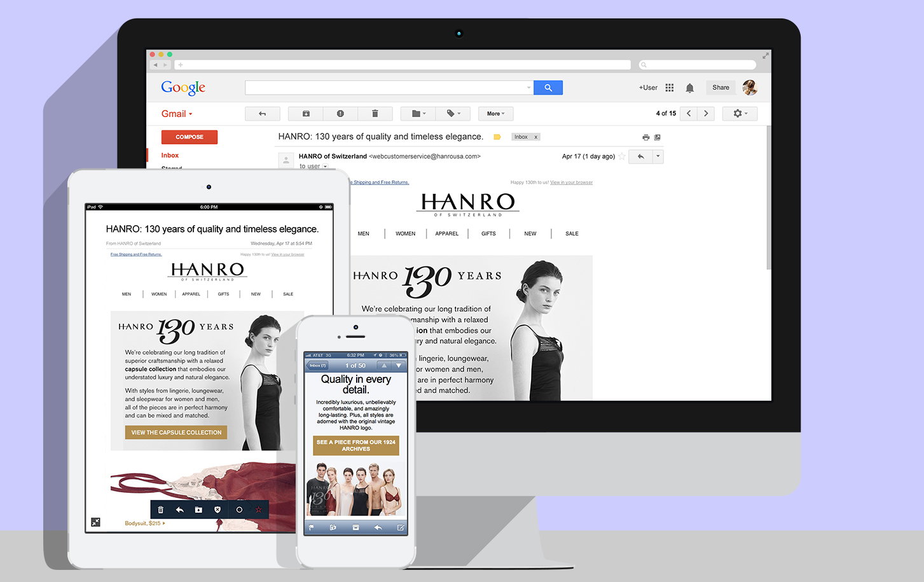The height and width of the screenshot is (582, 924).
Task: Click 'View in your browser' link in desktop email
Action: (x=571, y=183)
